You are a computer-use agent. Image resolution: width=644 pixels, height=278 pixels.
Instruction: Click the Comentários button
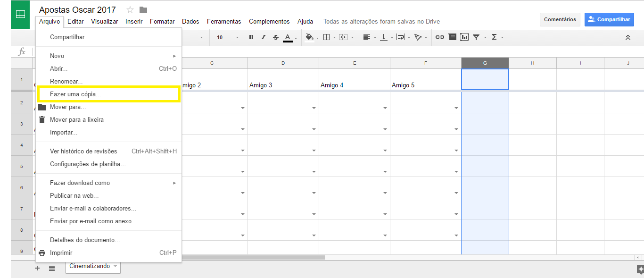(560, 19)
